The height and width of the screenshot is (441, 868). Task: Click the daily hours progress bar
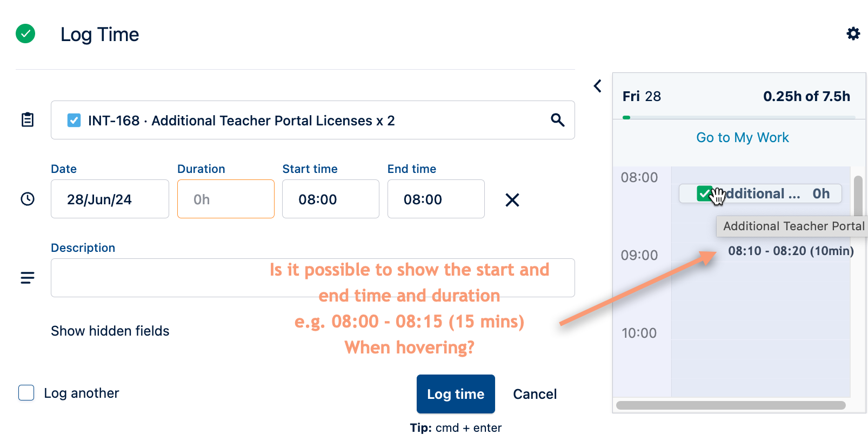point(738,117)
